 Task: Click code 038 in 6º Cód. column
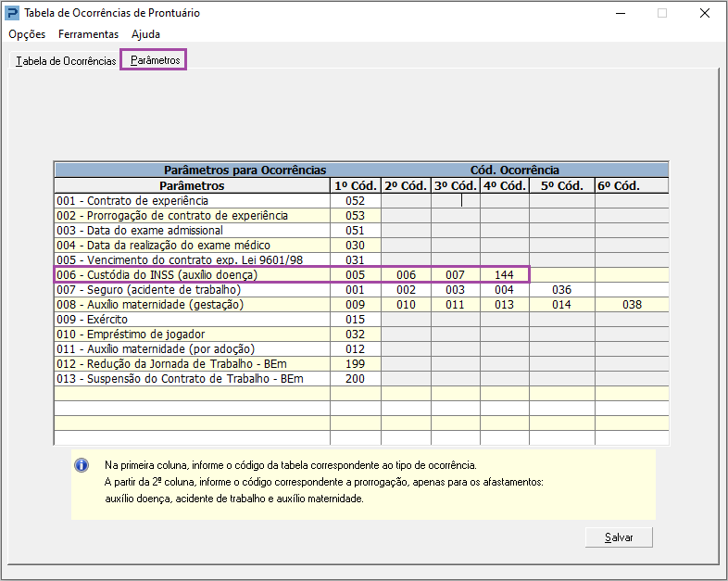point(631,305)
